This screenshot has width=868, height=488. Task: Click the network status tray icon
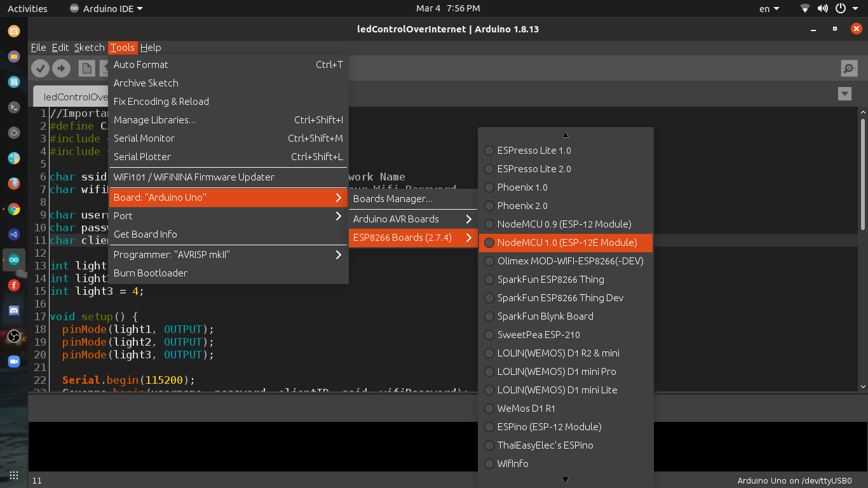(805, 8)
